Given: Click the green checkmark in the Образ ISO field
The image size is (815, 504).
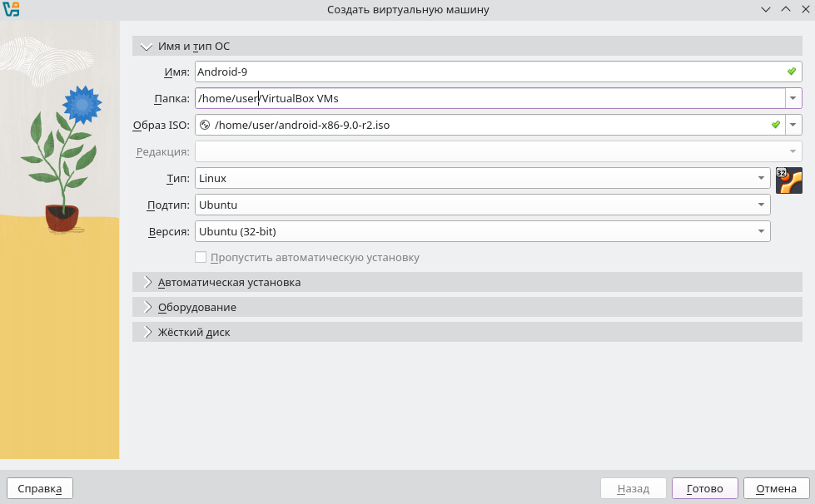Looking at the screenshot, I should [x=776, y=125].
